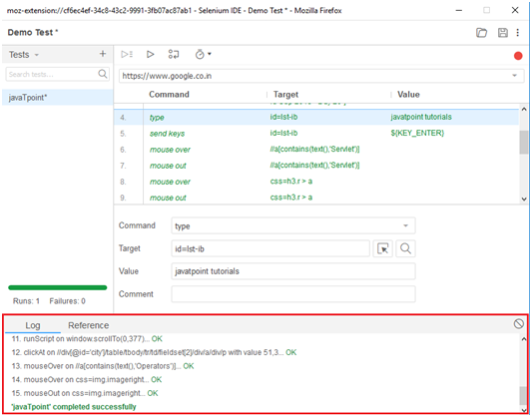The height and width of the screenshot is (417, 532).
Task: Click the Comment input field
Action: point(293,294)
